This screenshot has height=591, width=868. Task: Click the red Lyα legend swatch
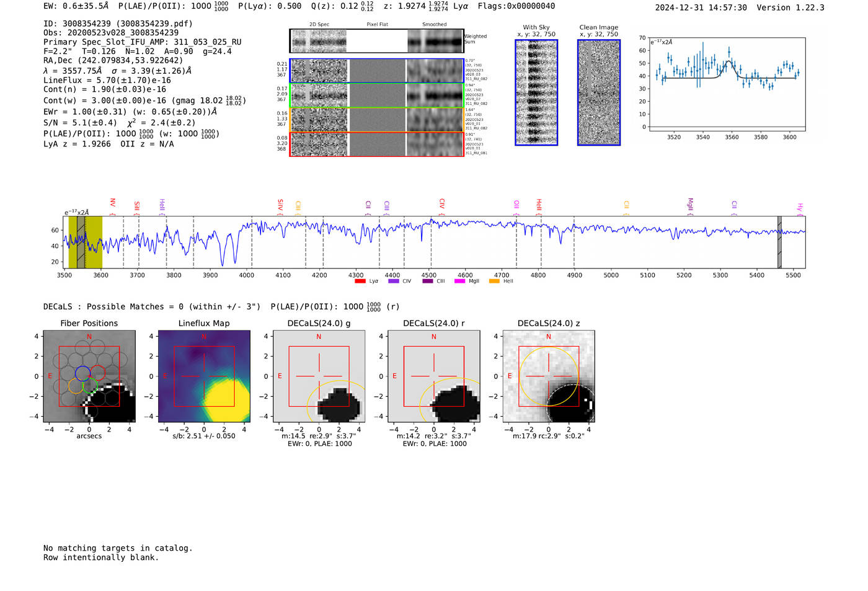click(x=360, y=281)
